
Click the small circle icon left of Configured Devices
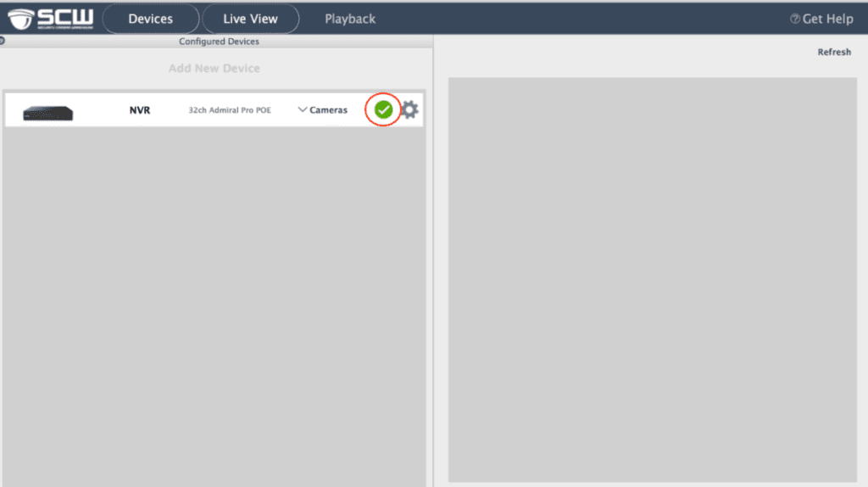click(3, 41)
